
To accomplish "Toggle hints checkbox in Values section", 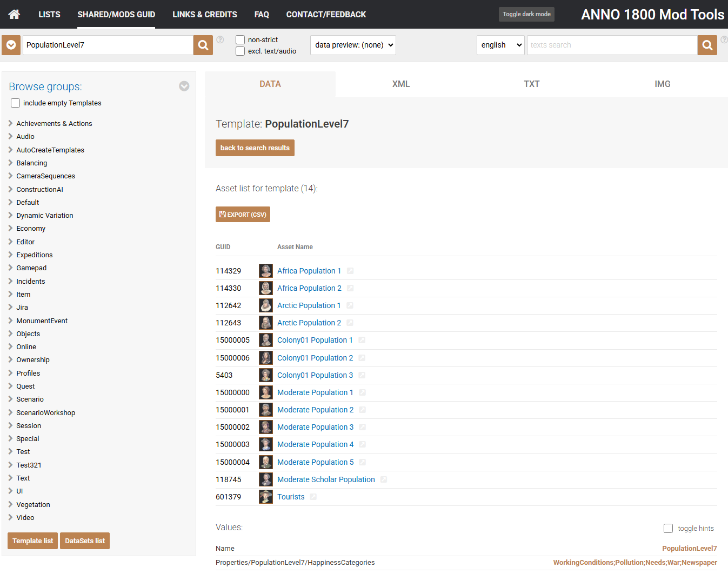I will click(x=669, y=529).
